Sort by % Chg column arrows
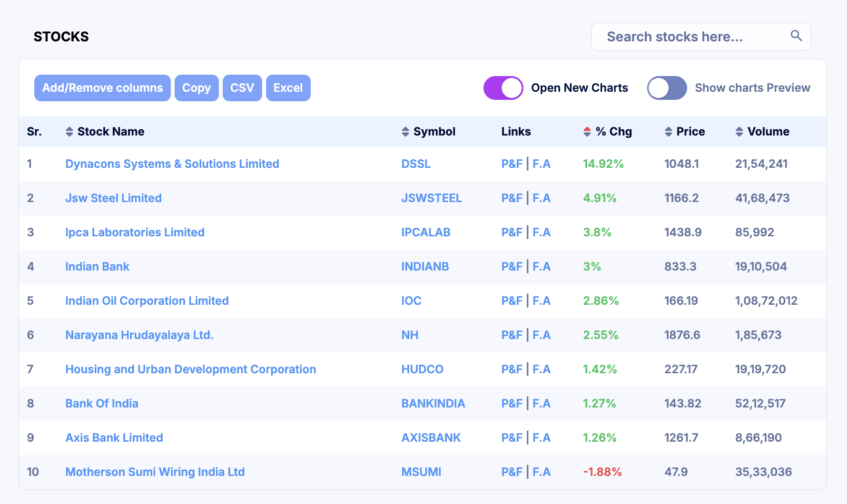 click(587, 132)
